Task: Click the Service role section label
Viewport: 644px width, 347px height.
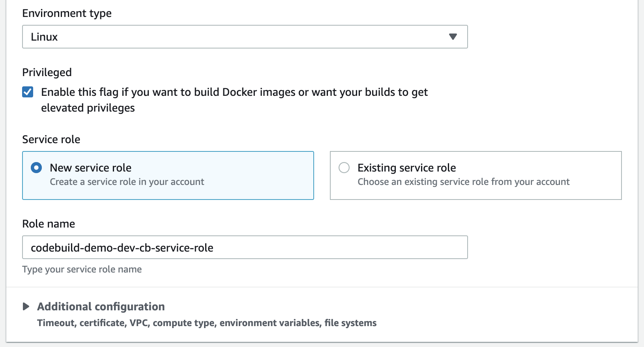Action: coord(51,139)
